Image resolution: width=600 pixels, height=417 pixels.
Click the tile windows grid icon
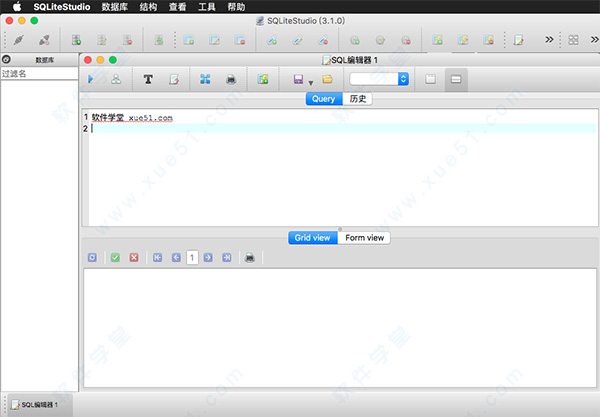tap(573, 40)
